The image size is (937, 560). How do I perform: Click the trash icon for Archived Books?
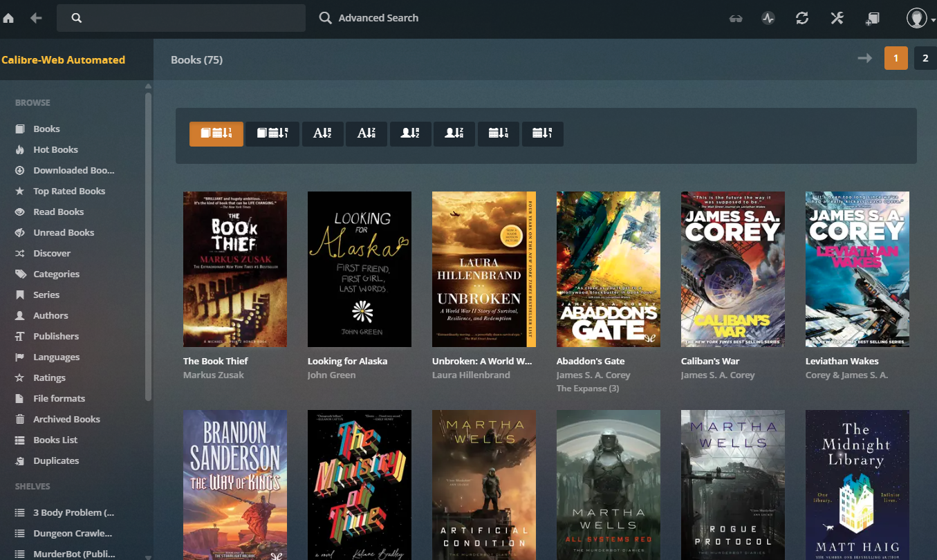pos(20,419)
